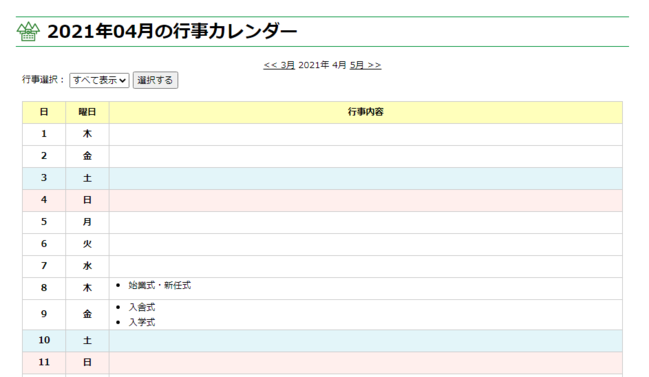Click day number 1 in the calendar

(44, 134)
